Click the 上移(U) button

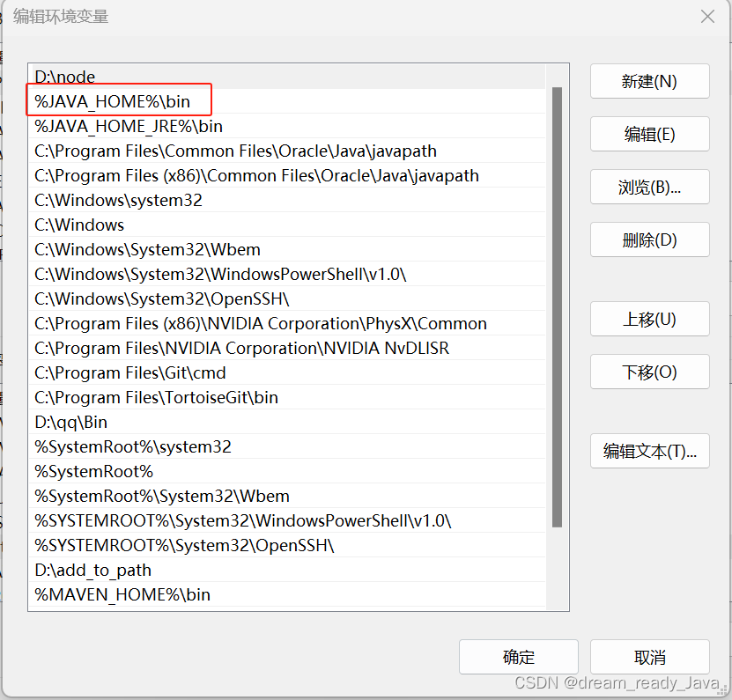click(x=649, y=319)
